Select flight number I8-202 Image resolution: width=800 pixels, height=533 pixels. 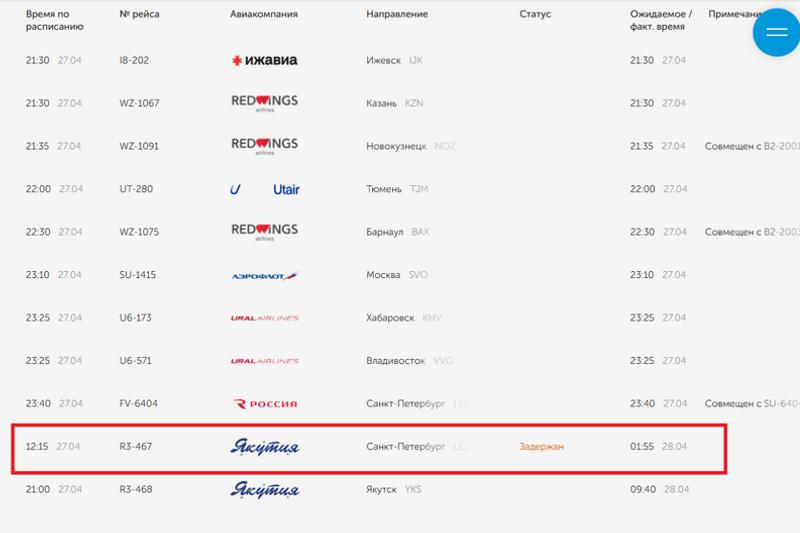click(x=134, y=60)
